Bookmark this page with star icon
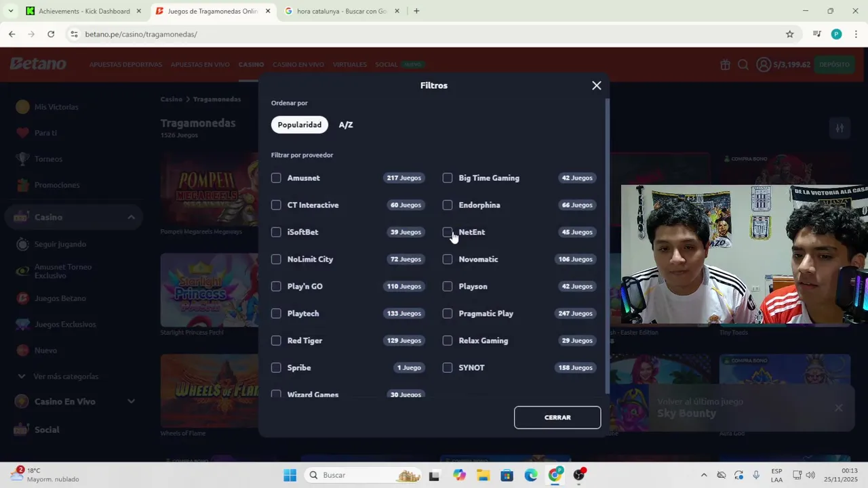This screenshot has width=868, height=488. click(790, 34)
